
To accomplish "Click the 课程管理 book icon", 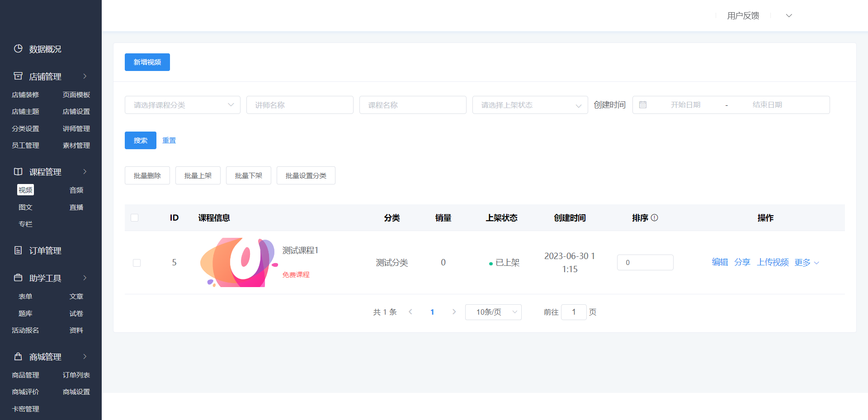I will (18, 171).
